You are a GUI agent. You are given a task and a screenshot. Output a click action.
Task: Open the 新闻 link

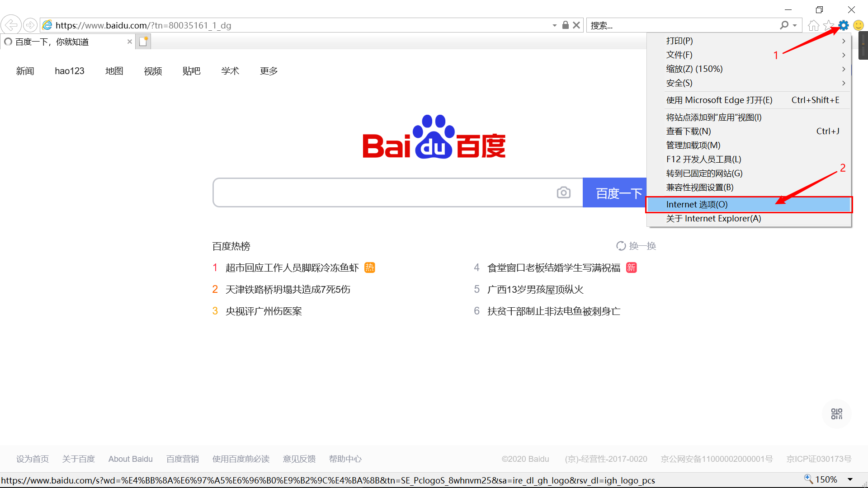tap(25, 71)
